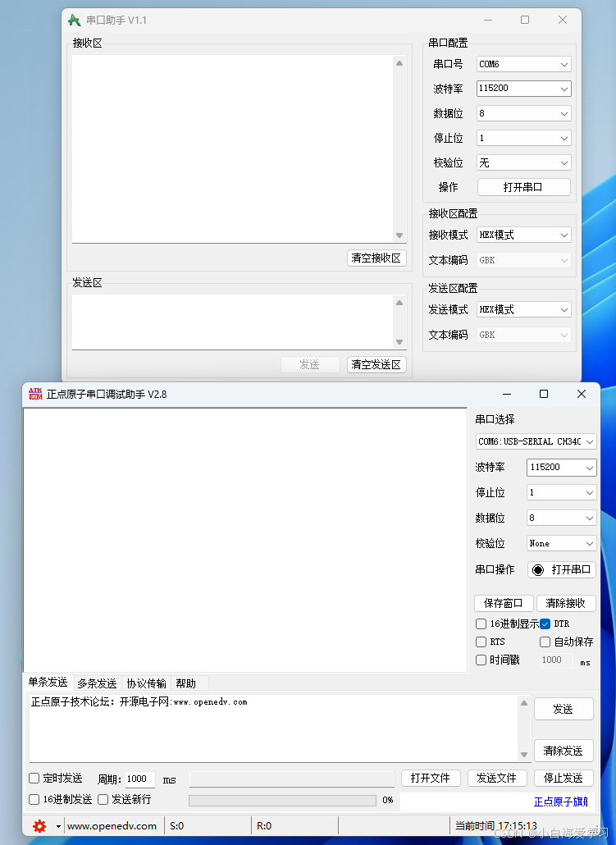
Task: Click the green 串口助手 V1.1 app logo
Action: point(75,21)
